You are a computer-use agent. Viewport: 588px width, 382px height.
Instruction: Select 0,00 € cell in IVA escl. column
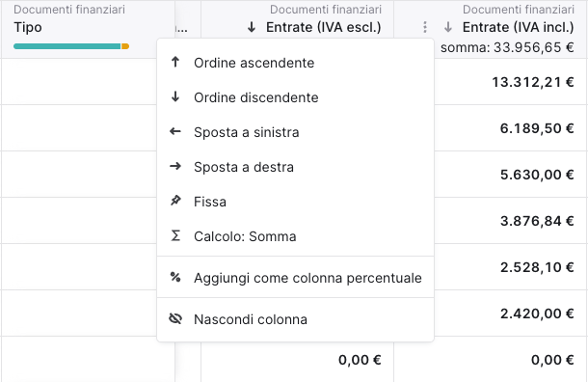[x=360, y=360]
